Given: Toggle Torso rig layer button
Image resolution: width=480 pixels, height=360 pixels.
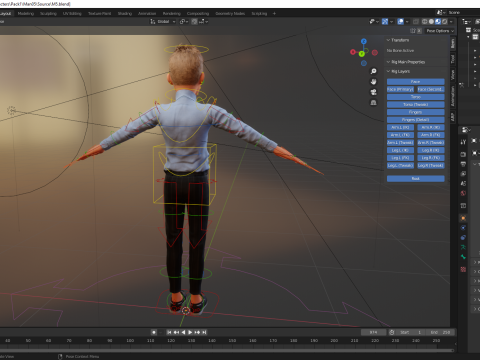Looking at the screenshot, I should [416, 97].
